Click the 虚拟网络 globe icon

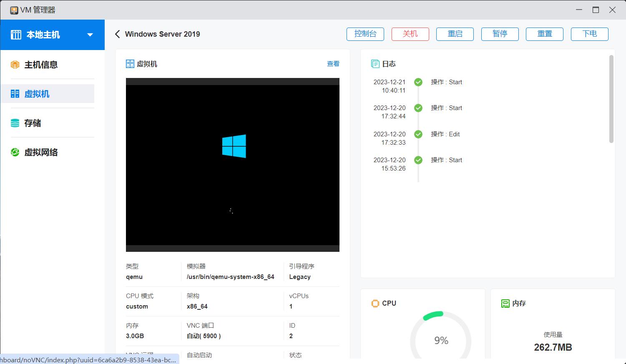15,152
